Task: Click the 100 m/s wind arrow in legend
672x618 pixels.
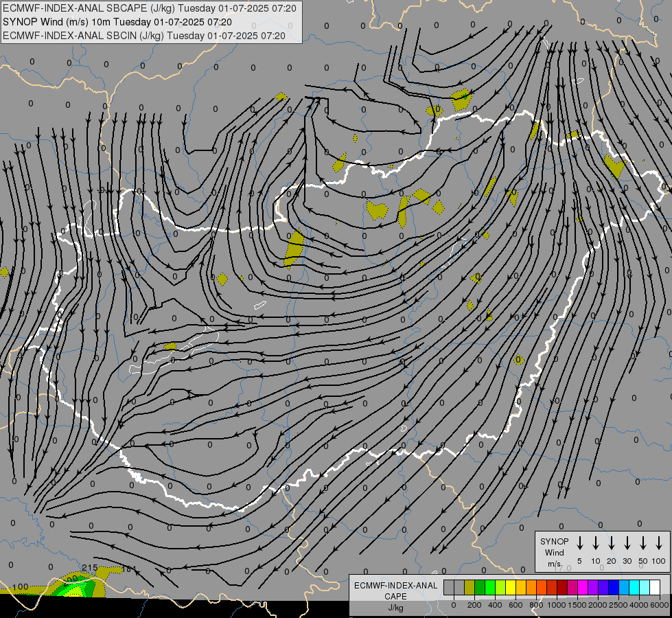Action: [x=659, y=542]
